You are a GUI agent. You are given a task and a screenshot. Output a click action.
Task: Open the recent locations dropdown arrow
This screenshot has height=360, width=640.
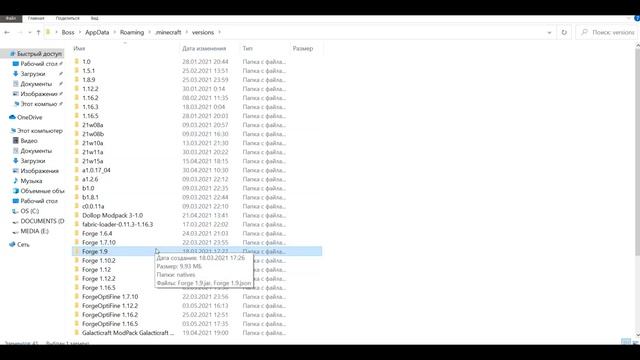tap(30, 32)
